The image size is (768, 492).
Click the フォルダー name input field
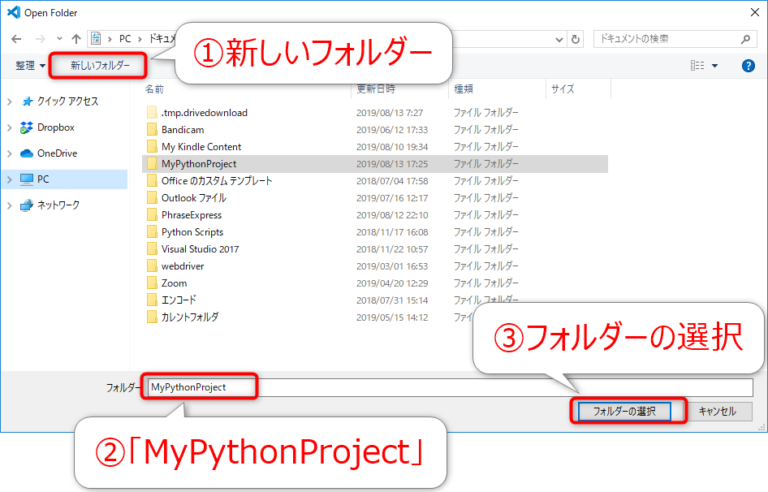pos(448,387)
